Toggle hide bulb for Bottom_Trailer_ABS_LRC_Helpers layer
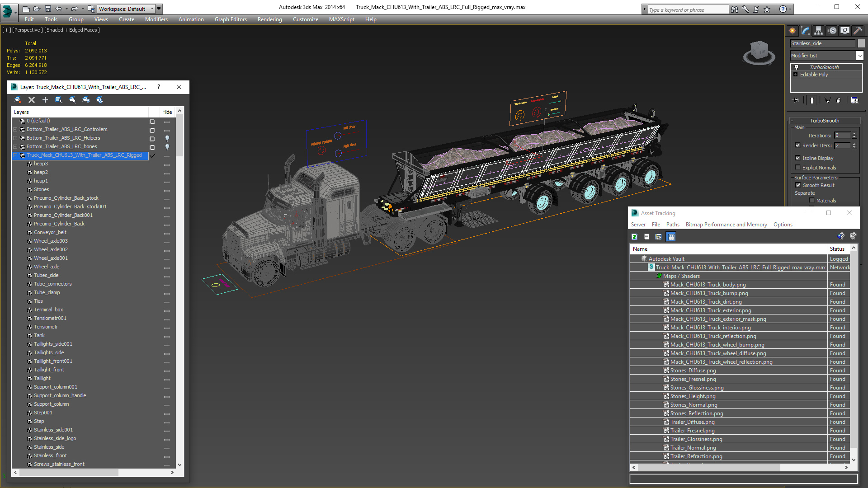Viewport: 868px width, 488px height. pos(167,138)
